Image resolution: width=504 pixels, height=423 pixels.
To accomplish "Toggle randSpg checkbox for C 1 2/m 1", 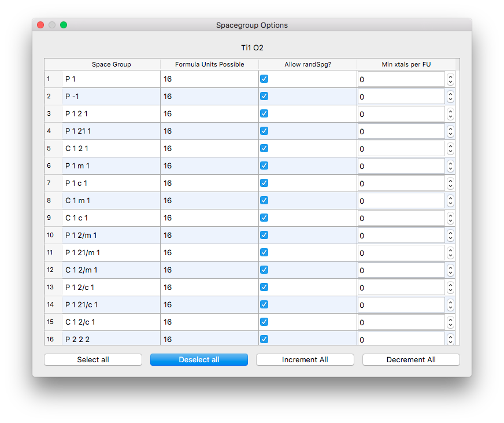I will (x=264, y=270).
